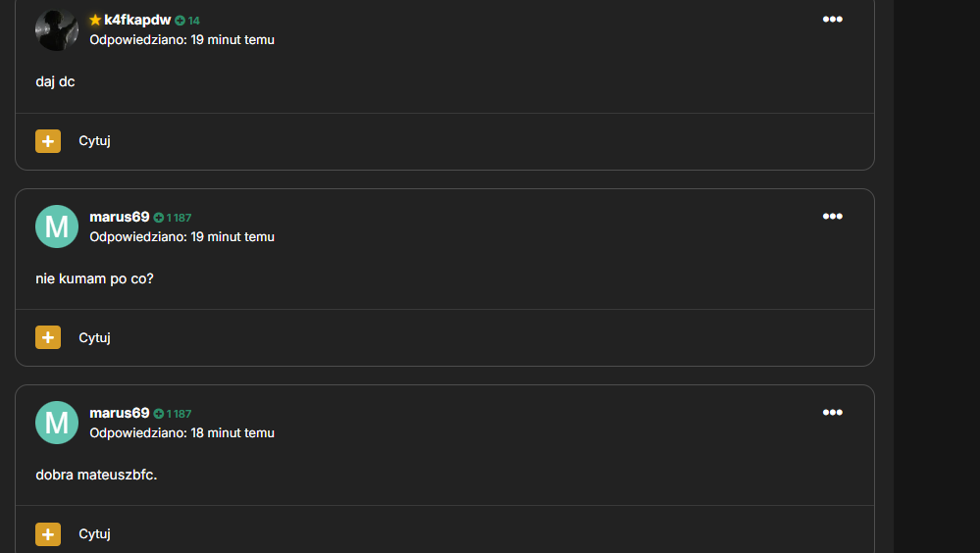Quote "nie kumam po co?" with Cytuj

(x=94, y=337)
